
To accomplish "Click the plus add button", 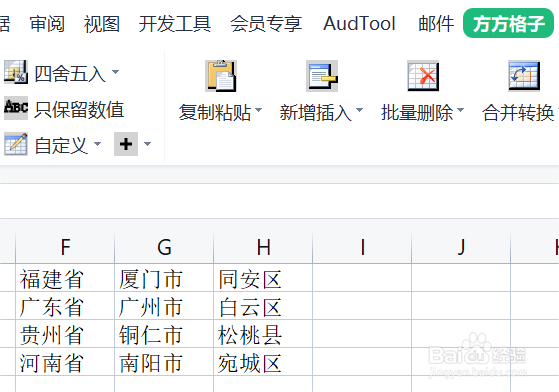I will click(126, 144).
